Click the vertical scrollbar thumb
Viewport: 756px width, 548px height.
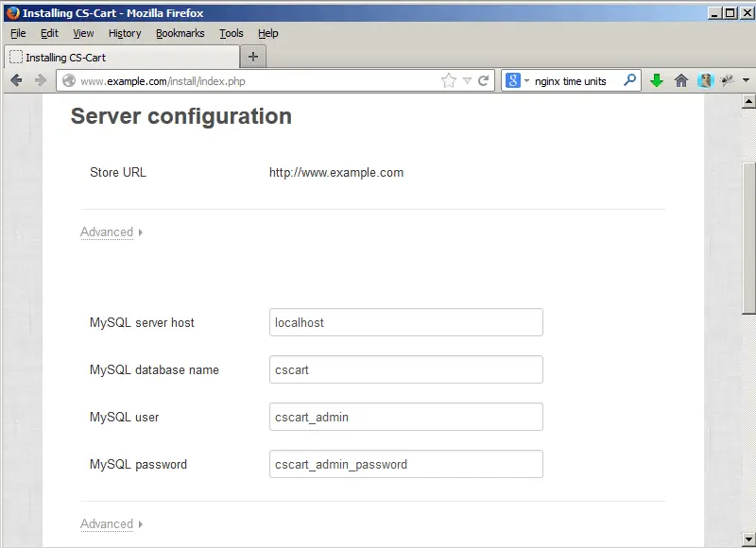coord(748,239)
